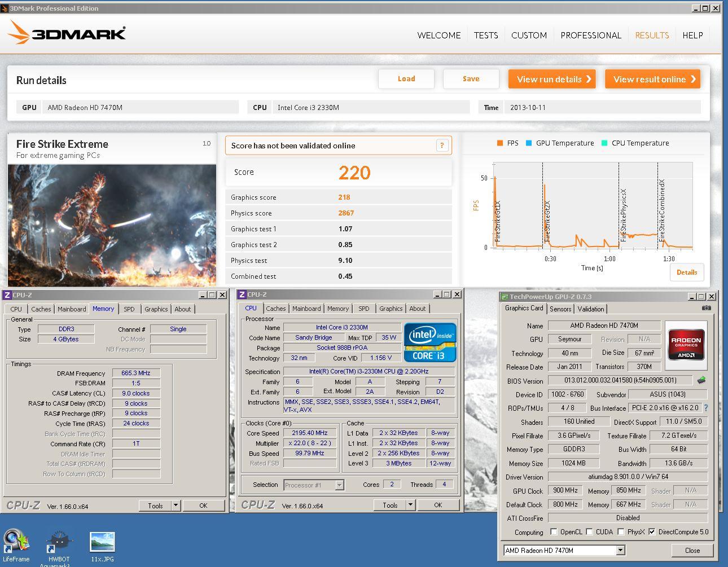
Task: Open the RESULTS section in 3DMark
Action: click(652, 35)
